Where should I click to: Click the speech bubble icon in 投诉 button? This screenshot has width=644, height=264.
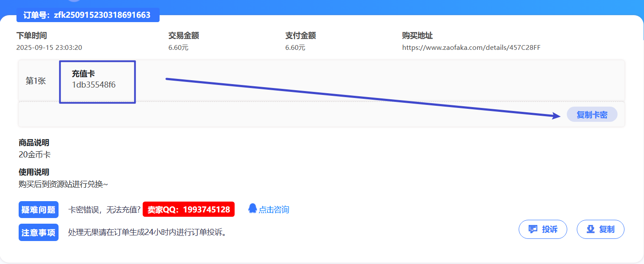pos(533,229)
